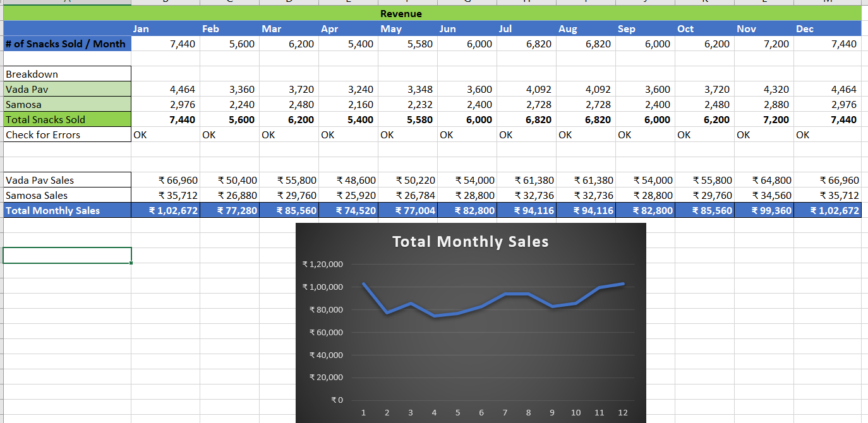This screenshot has width=868, height=423.
Task: Click Samosa Sales November ₹ 34,560
Action: tap(764, 195)
